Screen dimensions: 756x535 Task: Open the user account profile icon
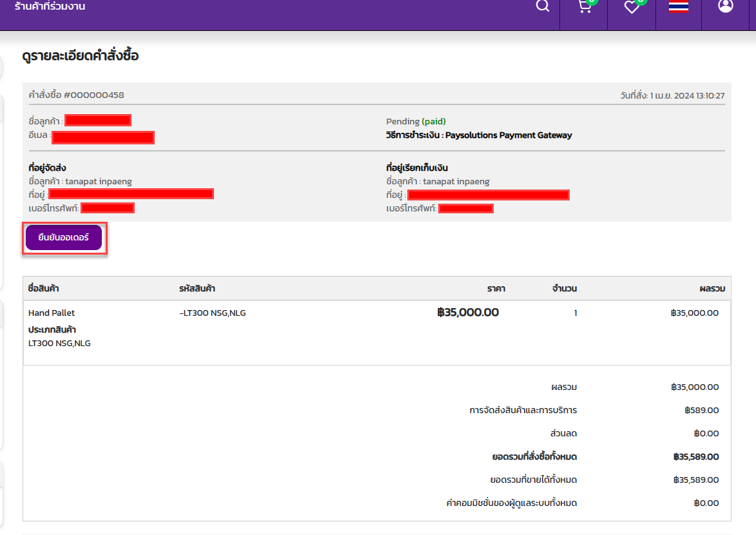pos(726,6)
